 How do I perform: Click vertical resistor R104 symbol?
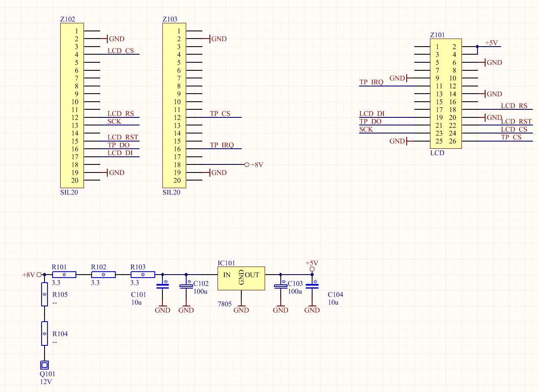coord(44,334)
